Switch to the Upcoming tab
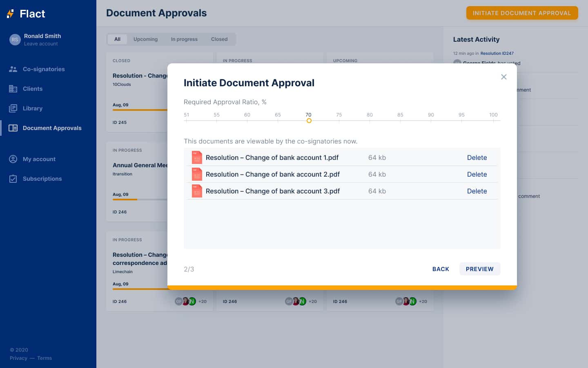 point(145,39)
